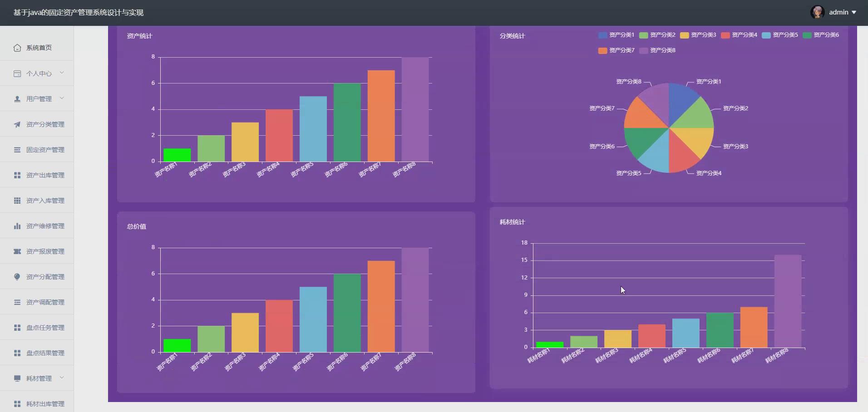This screenshot has width=868, height=412.
Task: Toggle 资产分类4 legend item
Action: click(739, 35)
